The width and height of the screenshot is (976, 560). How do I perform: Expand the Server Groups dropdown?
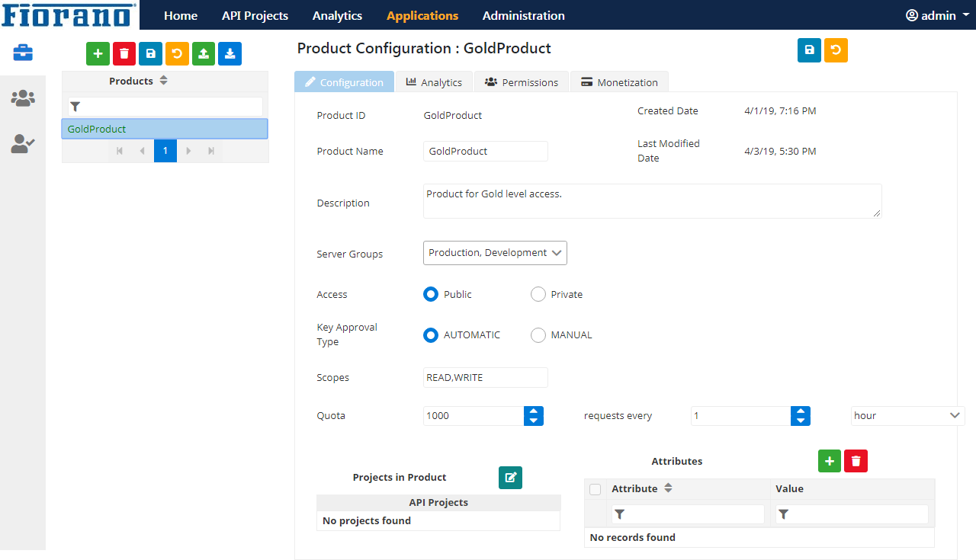click(495, 253)
